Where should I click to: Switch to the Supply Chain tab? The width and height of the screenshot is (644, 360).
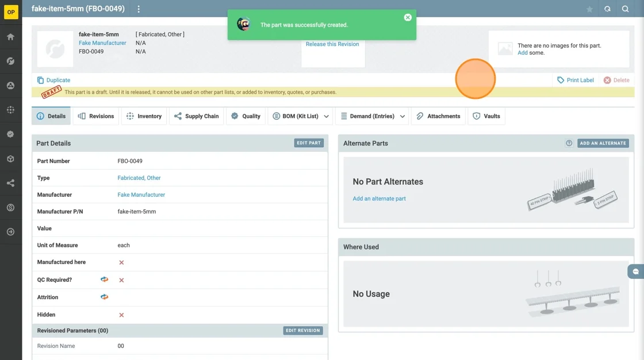pyautogui.click(x=196, y=116)
